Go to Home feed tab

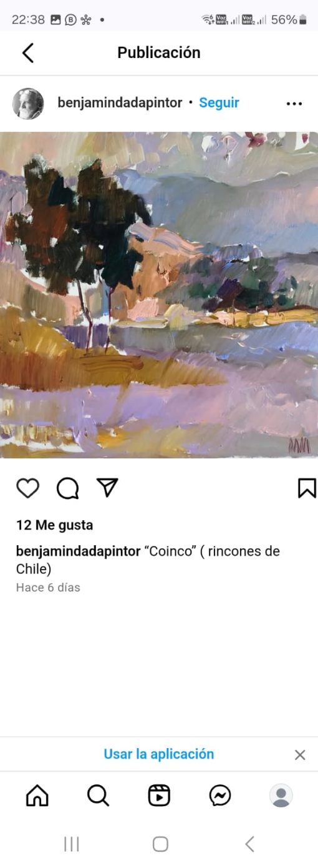click(37, 795)
